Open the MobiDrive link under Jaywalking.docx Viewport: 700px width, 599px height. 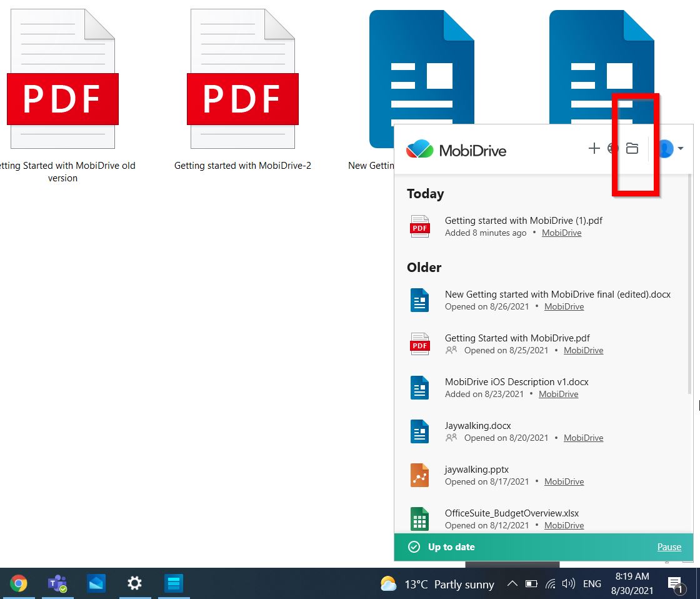click(x=583, y=438)
